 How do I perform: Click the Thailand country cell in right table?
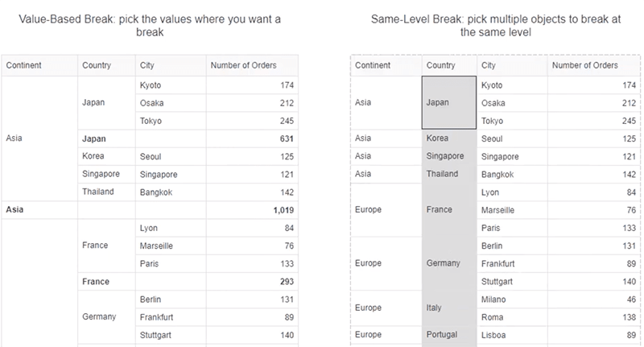click(449, 174)
